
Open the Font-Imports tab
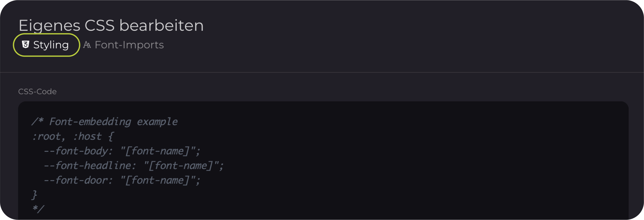click(x=124, y=45)
